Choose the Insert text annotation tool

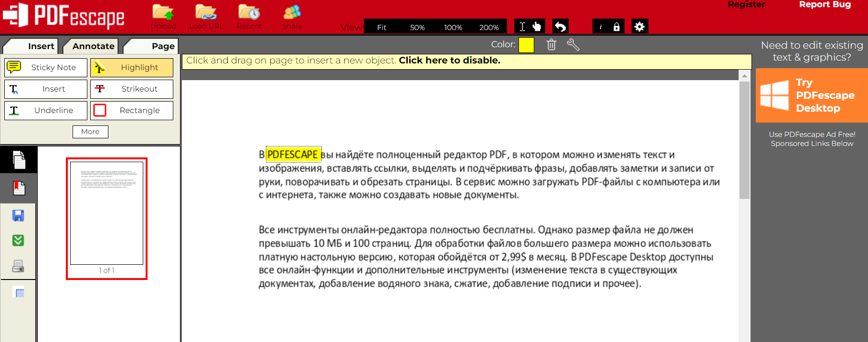[46, 89]
